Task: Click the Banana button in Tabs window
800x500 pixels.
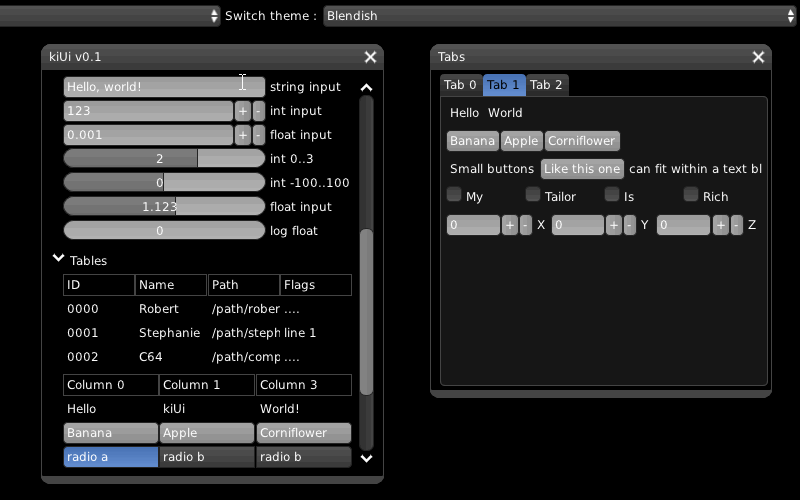Action: [x=472, y=141]
